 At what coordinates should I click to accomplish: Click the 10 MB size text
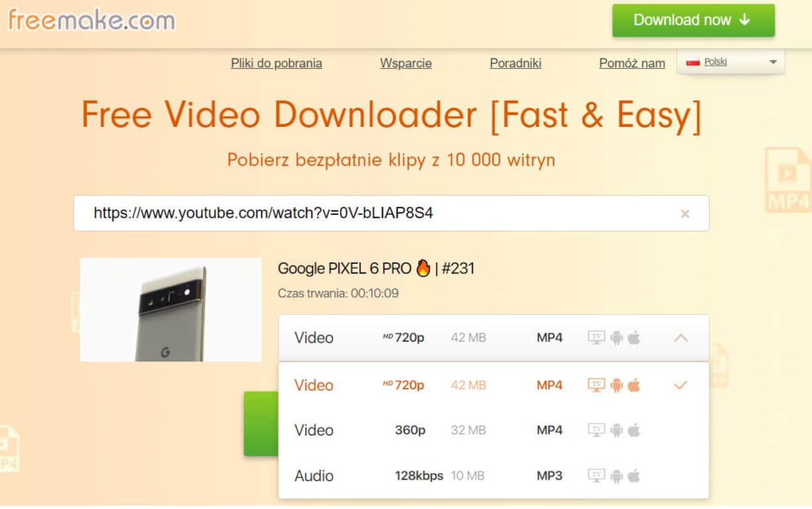point(468,476)
